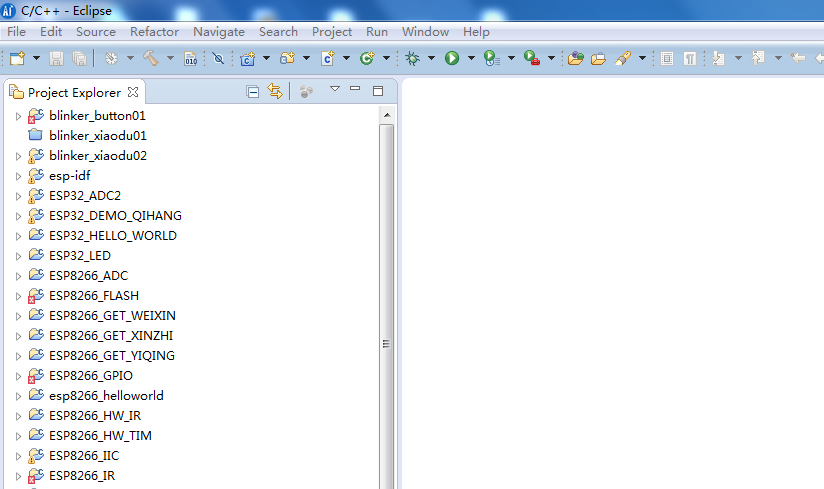Toggle Block Selection Mode icon
The height and width of the screenshot is (489, 824).
667,58
